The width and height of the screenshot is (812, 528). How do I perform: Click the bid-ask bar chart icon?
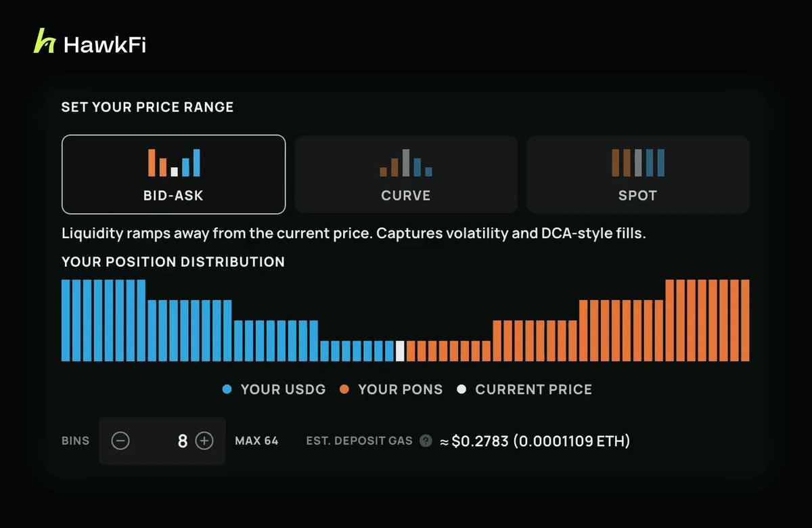coord(174,162)
